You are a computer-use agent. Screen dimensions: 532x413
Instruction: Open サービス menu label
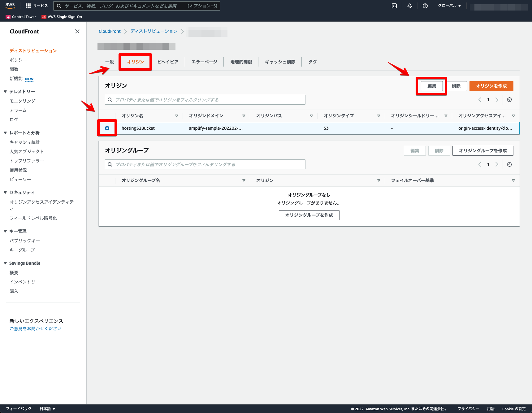pyautogui.click(x=41, y=6)
